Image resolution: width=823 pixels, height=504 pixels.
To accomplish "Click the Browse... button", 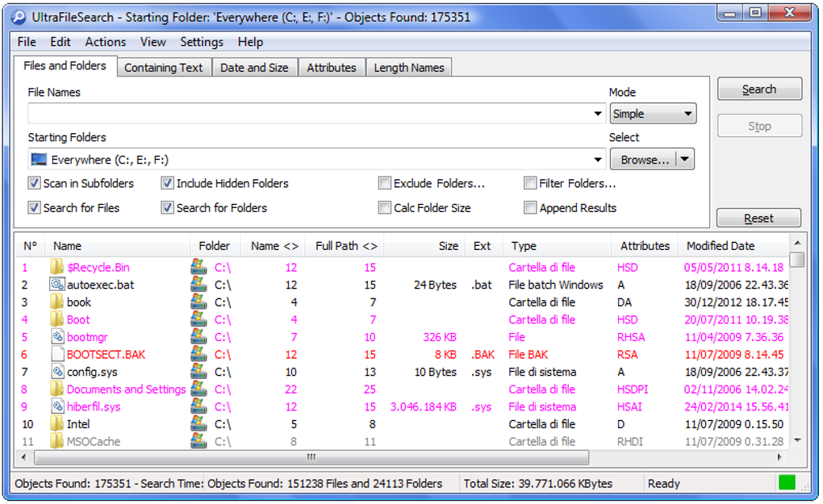I will point(645,160).
